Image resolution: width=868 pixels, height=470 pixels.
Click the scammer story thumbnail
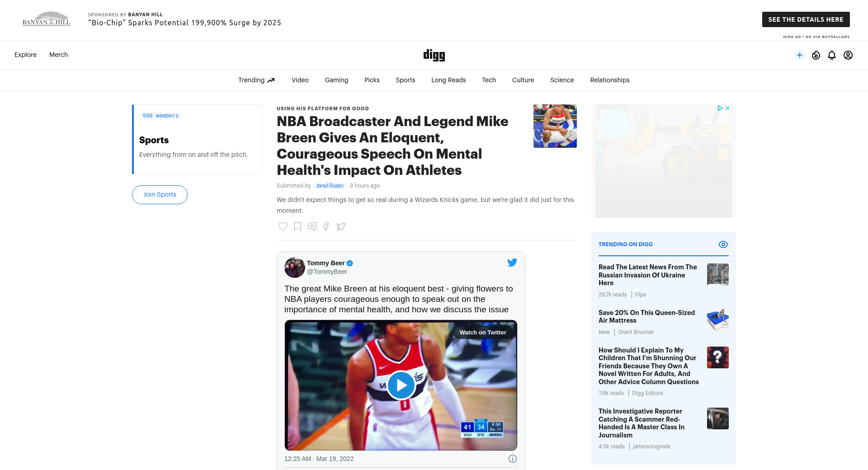(x=718, y=418)
